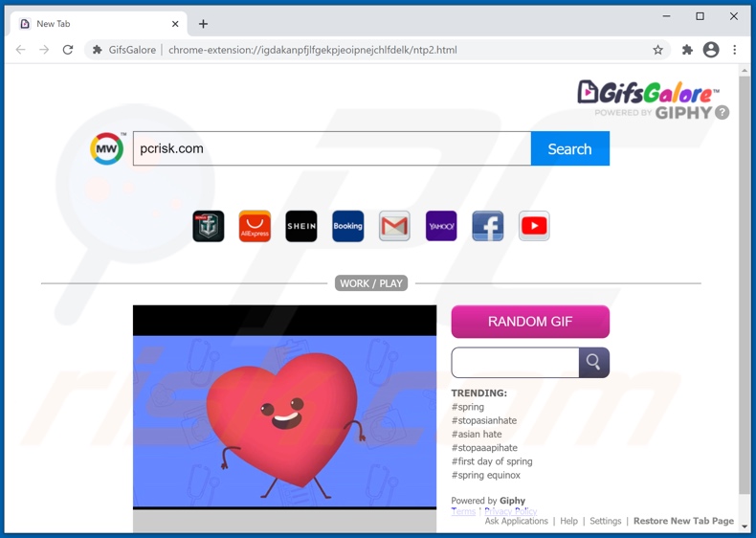This screenshot has width=756, height=538.
Task: Open the Chrome profile avatar icon
Action: pyautogui.click(x=711, y=50)
